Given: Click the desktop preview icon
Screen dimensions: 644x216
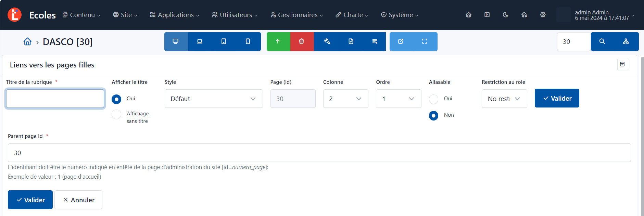Looking at the screenshot, I should click(x=176, y=41).
